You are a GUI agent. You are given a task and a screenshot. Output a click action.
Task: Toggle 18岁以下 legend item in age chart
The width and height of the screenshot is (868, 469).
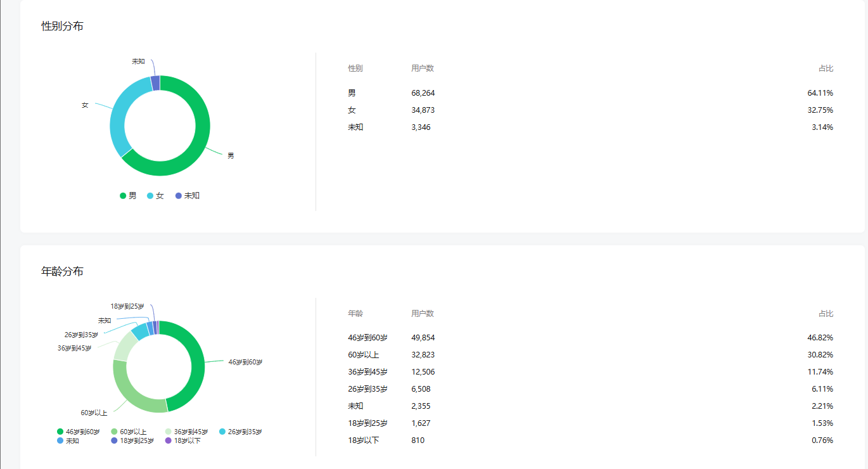coord(183,440)
